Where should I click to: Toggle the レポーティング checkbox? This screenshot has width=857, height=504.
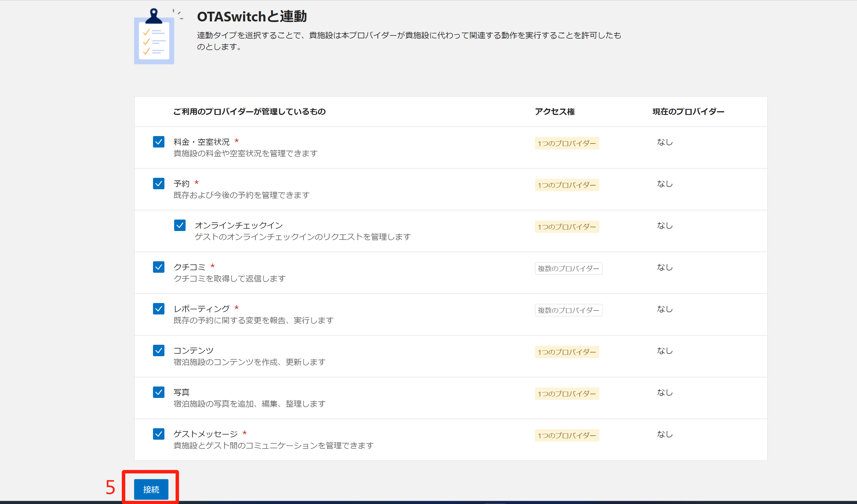158,309
